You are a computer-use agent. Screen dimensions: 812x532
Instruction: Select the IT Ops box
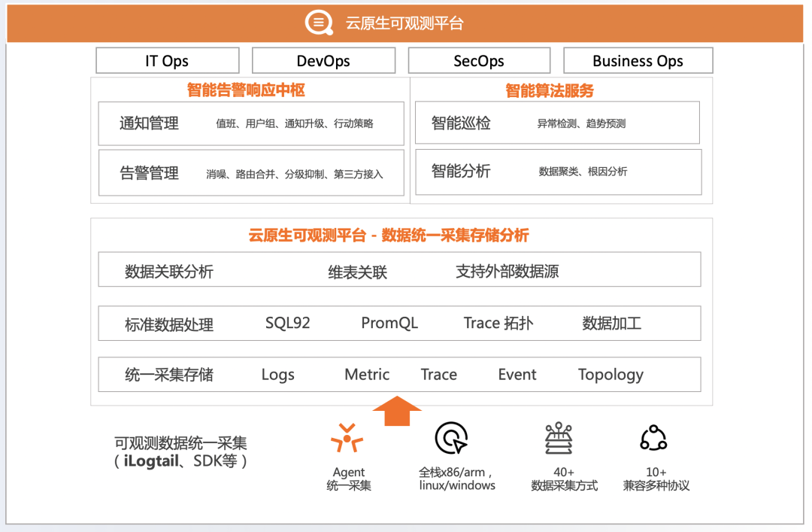click(167, 61)
